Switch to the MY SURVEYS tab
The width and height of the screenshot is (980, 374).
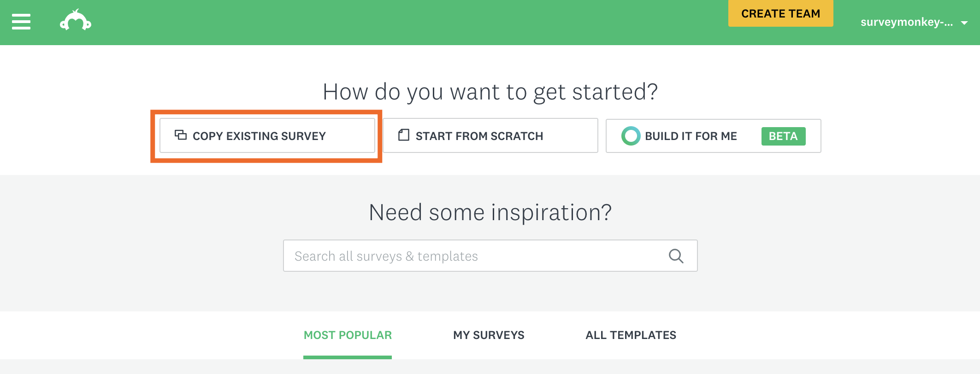click(489, 335)
